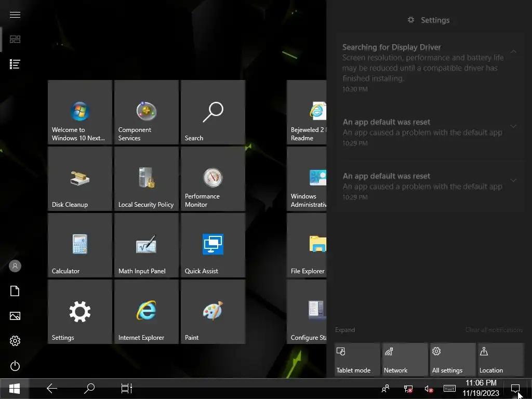532x399 pixels.
Task: Switch to all apps list view
Action: 15,64
